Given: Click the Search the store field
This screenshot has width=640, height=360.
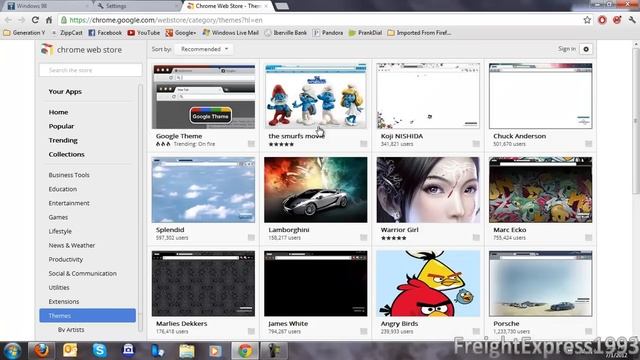Looking at the screenshot, I should (91, 70).
